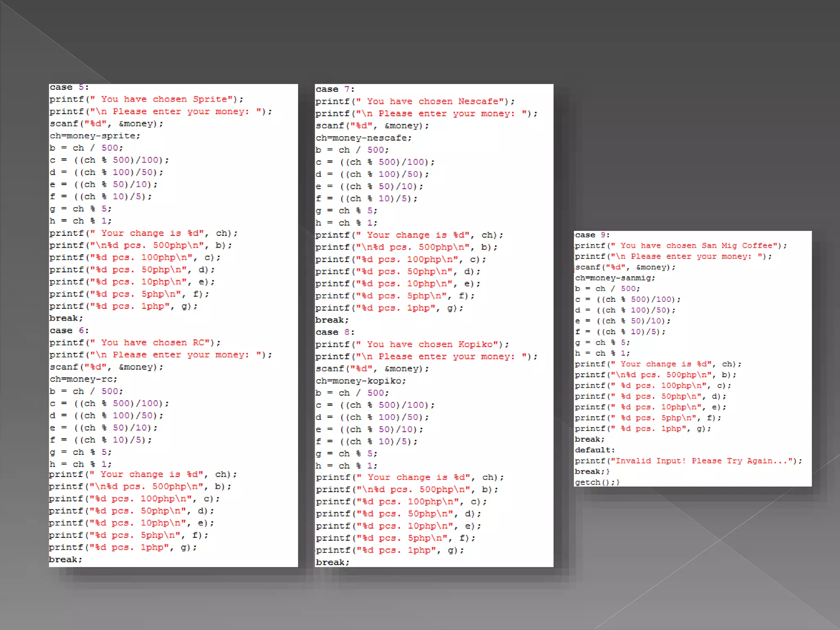The width and height of the screenshot is (840, 630).
Task: Select the code panel containing cases 5 and 6
Action: pos(173,326)
